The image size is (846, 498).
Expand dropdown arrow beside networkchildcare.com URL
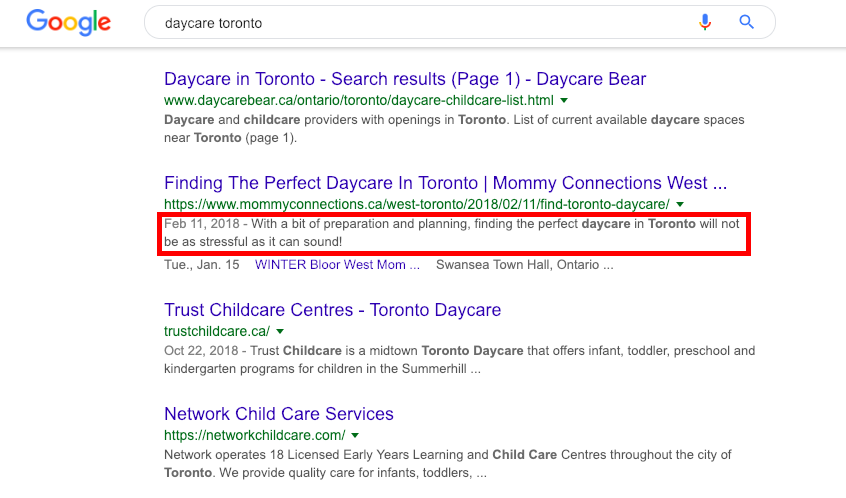354,435
